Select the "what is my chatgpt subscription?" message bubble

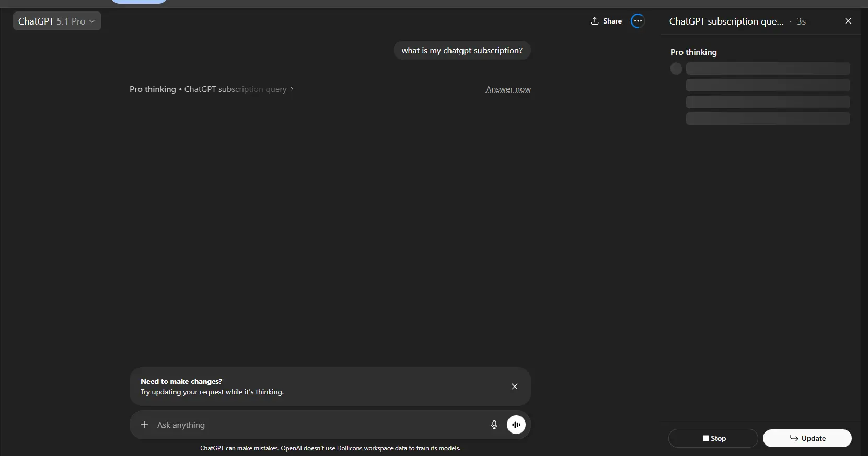[x=462, y=51]
